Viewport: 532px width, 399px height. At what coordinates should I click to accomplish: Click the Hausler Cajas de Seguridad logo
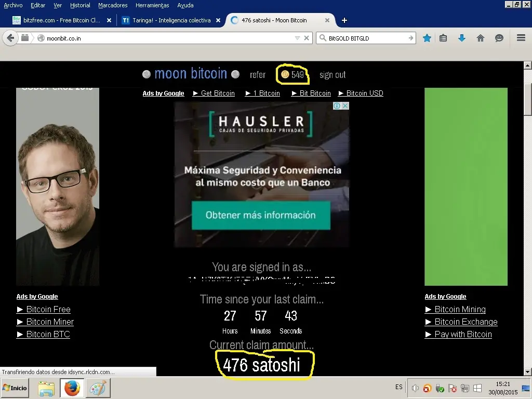coord(261,124)
